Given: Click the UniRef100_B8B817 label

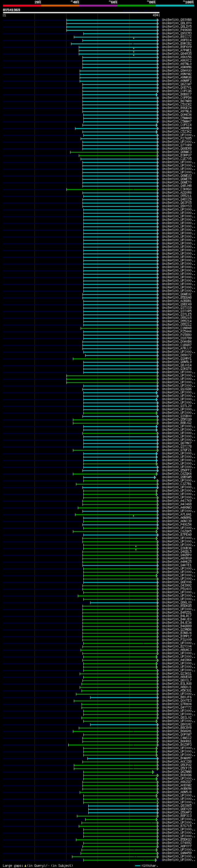Looking at the screenshot, I should coord(177,94).
